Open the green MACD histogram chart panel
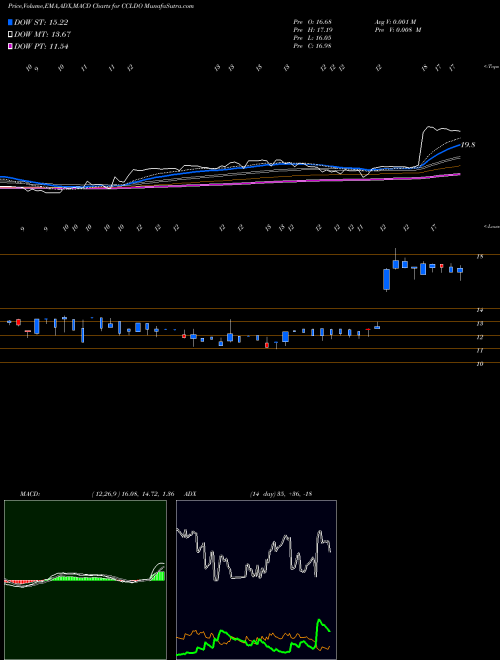 click(x=85, y=580)
